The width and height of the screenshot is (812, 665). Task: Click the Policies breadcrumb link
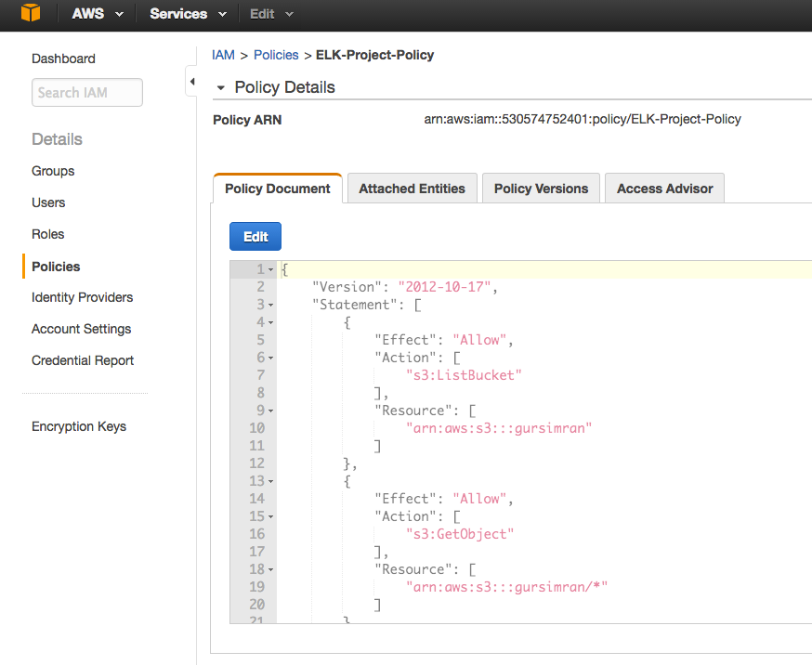pyautogui.click(x=276, y=55)
